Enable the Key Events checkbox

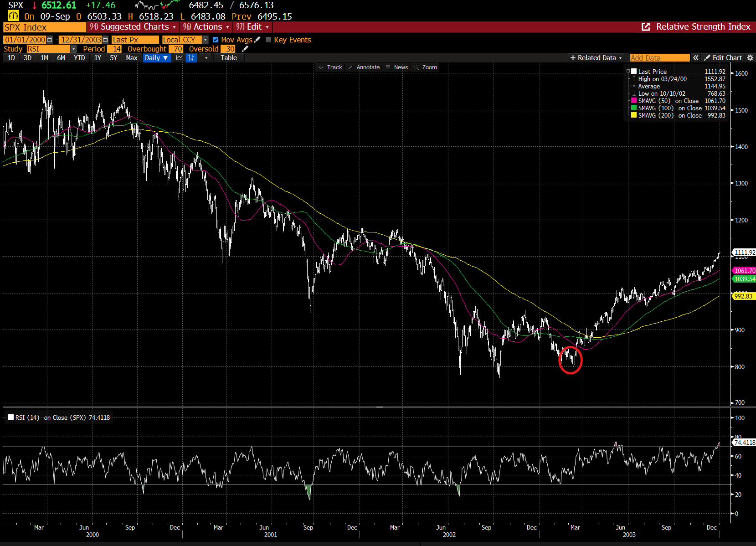click(268, 40)
